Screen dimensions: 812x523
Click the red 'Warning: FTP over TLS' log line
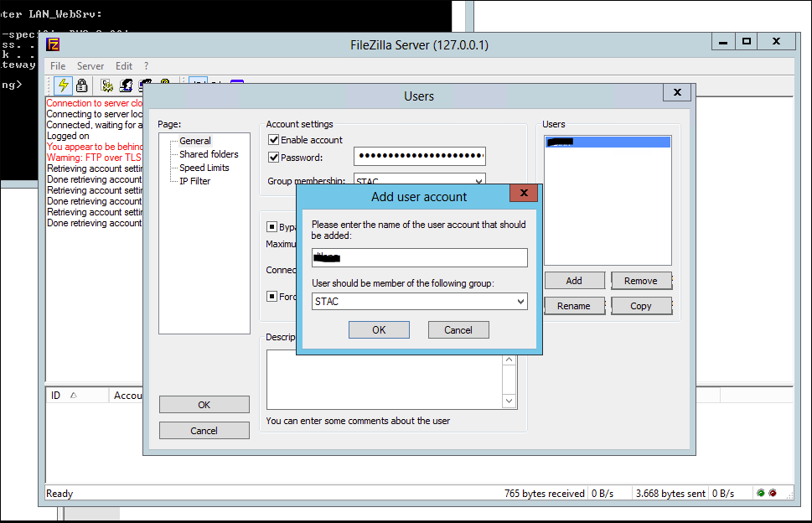(x=94, y=158)
